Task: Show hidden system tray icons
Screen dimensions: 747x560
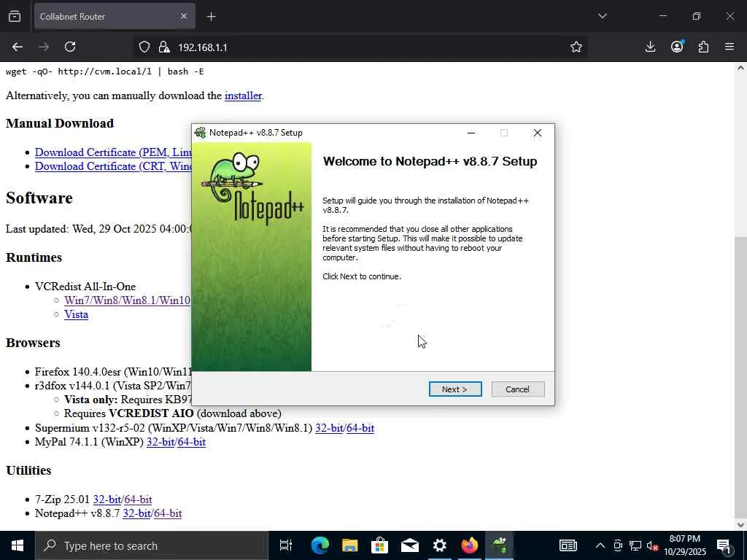Action: [600, 545]
